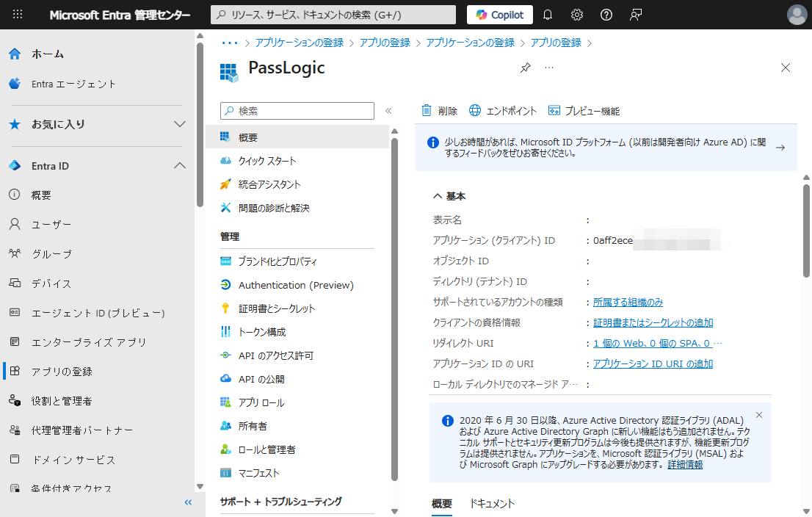Open the user account avatar

pyautogui.click(x=797, y=15)
